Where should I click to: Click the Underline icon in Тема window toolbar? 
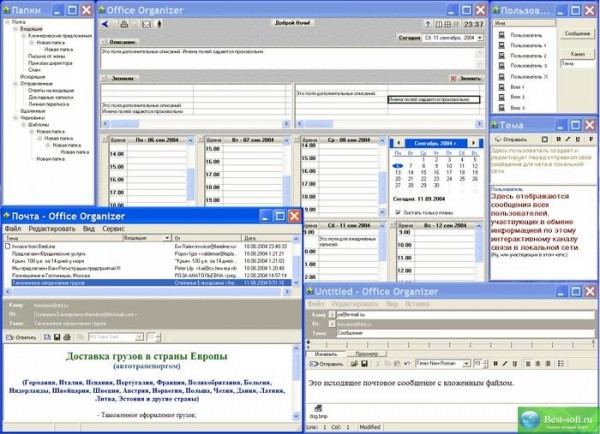578,139
